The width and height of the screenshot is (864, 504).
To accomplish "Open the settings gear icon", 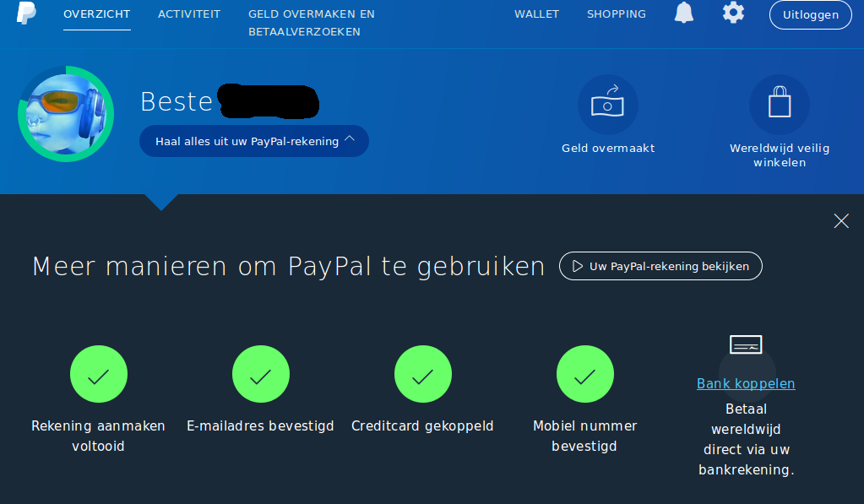I will tap(733, 12).
